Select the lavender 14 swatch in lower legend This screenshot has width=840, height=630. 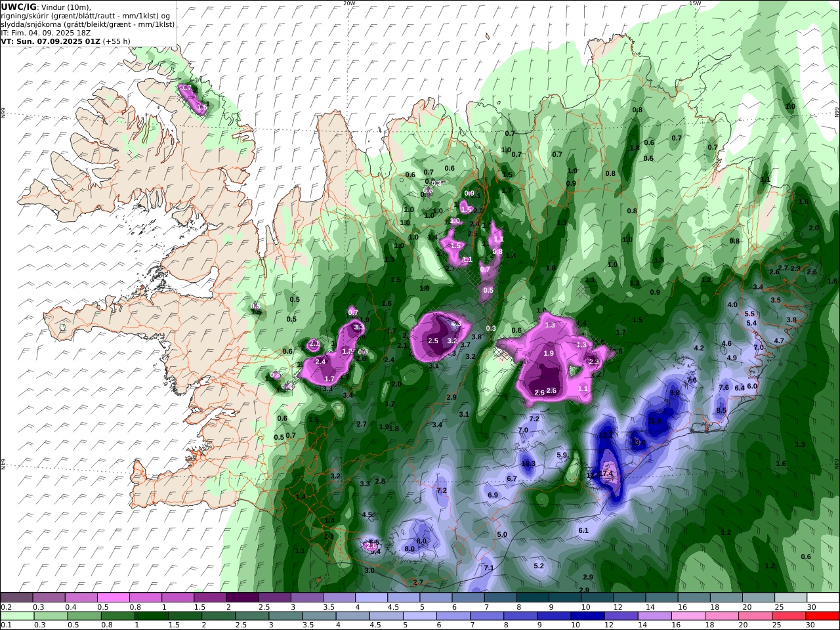655,616
